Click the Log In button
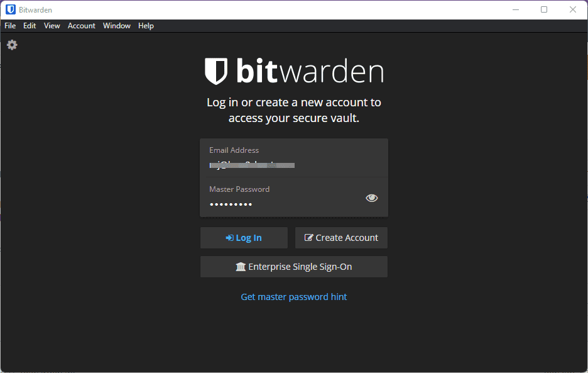 pos(244,237)
